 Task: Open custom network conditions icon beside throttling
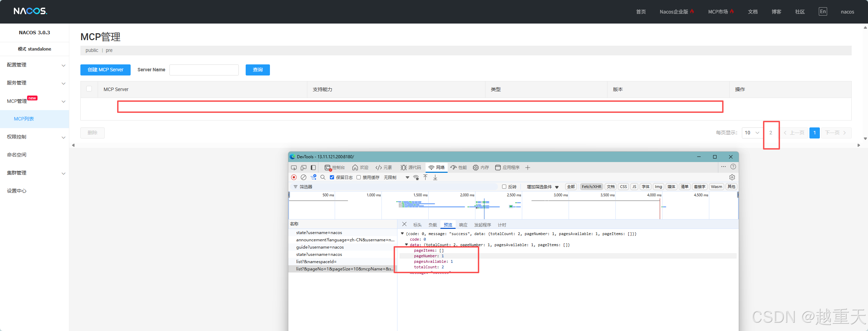click(416, 178)
